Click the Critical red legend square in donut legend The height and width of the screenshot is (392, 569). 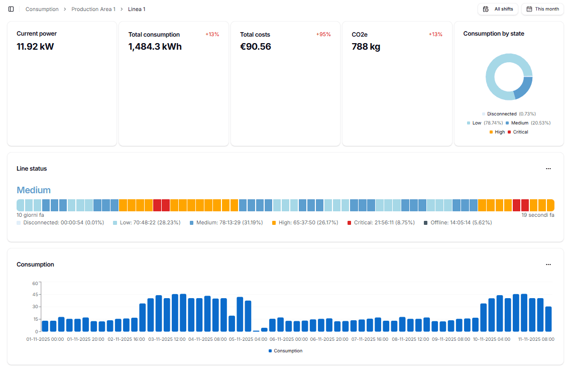pos(509,132)
